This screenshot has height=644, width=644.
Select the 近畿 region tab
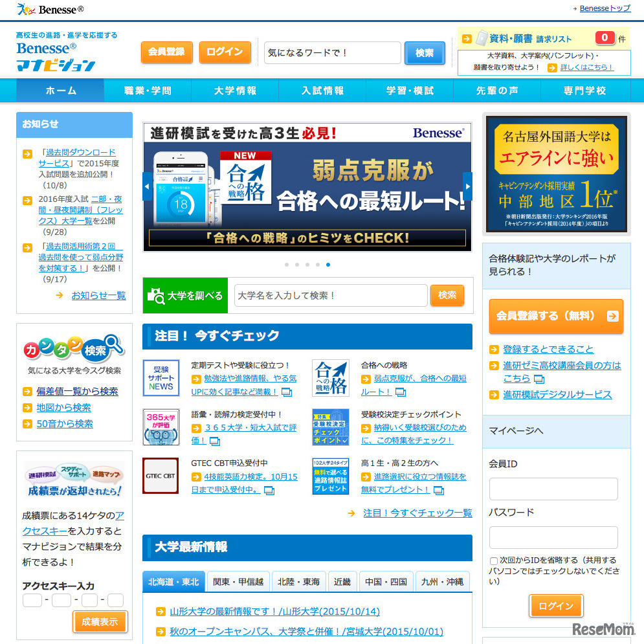pyautogui.click(x=342, y=582)
